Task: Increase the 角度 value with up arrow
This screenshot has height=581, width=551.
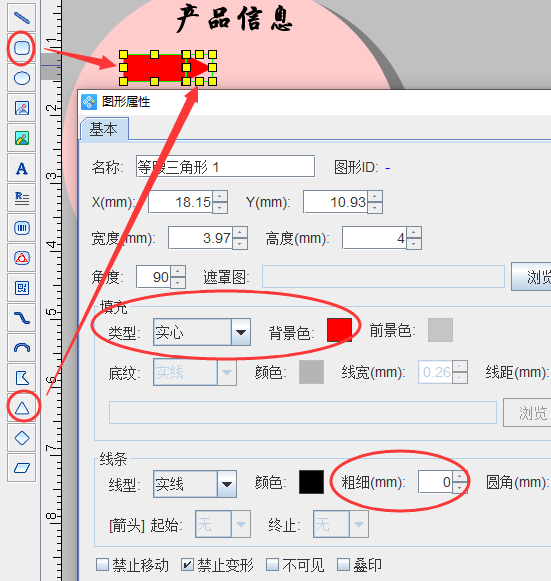Action: coord(178,272)
